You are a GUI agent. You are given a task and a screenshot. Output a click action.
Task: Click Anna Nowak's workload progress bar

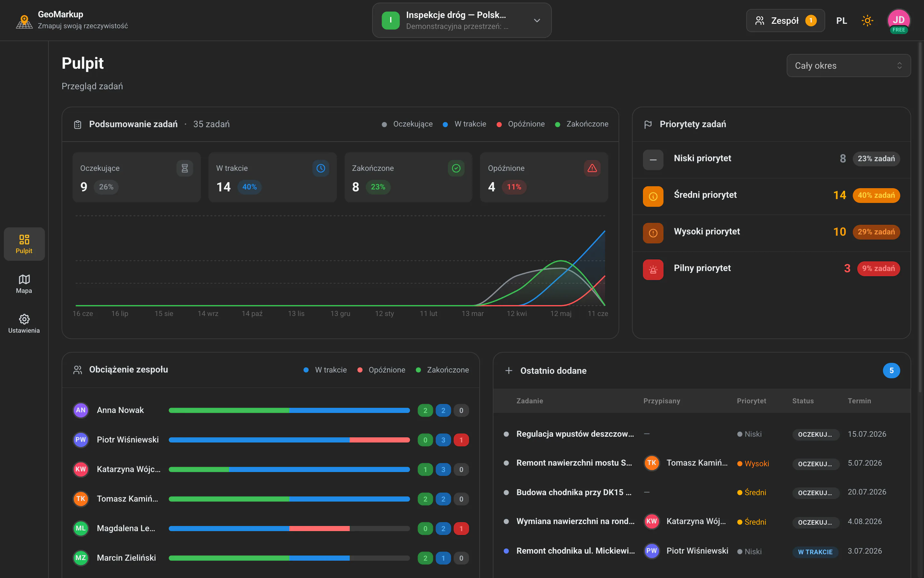click(289, 411)
